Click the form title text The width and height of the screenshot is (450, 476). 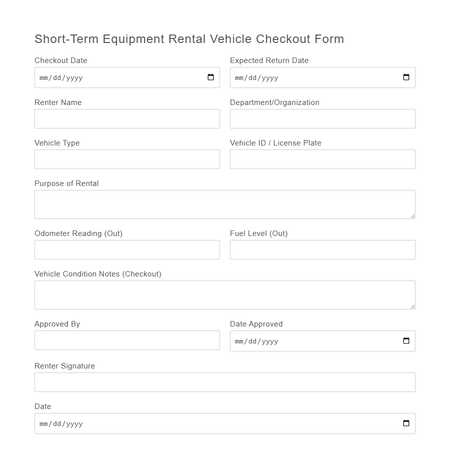point(189,39)
